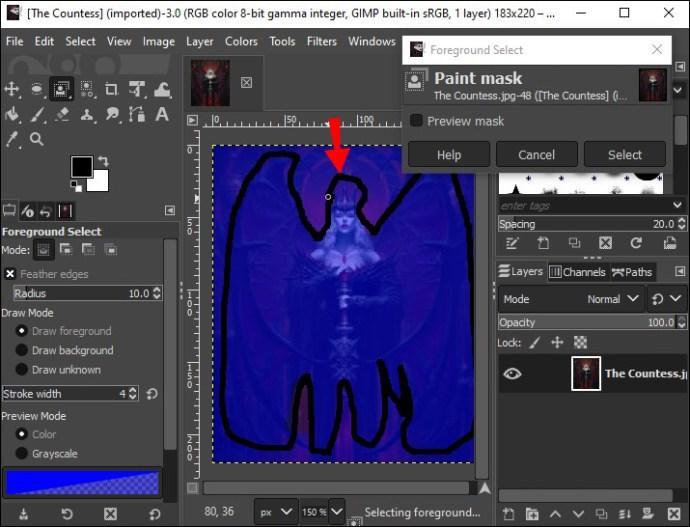
Task: Click the Help button in dialog
Action: (449, 154)
